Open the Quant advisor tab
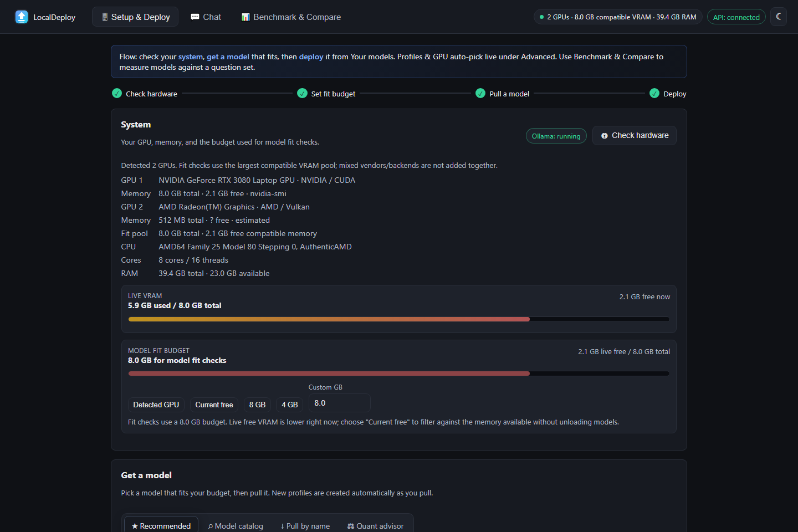Screen dimensions: 798x532 click(376, 526)
